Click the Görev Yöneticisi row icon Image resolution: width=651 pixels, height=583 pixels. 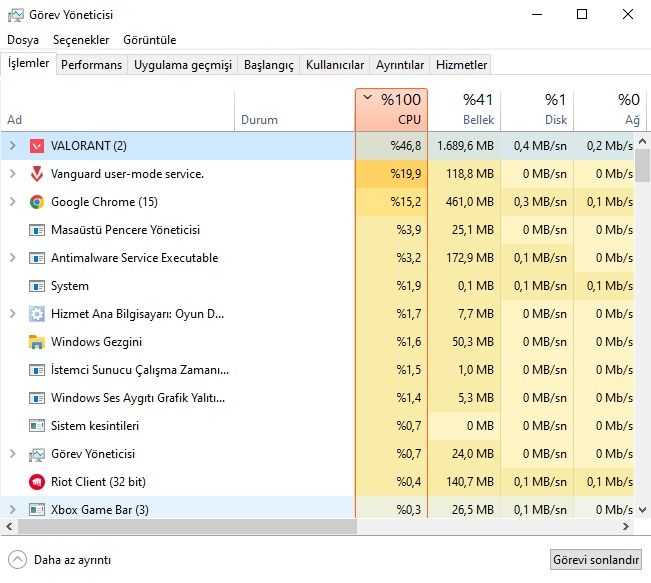click(x=37, y=454)
